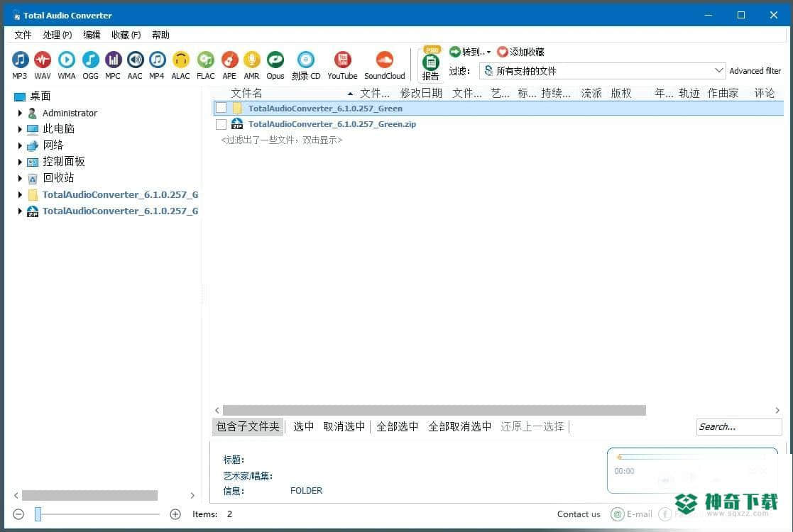
Task: Click the thumbnail zoom slider handle
Action: 38,514
